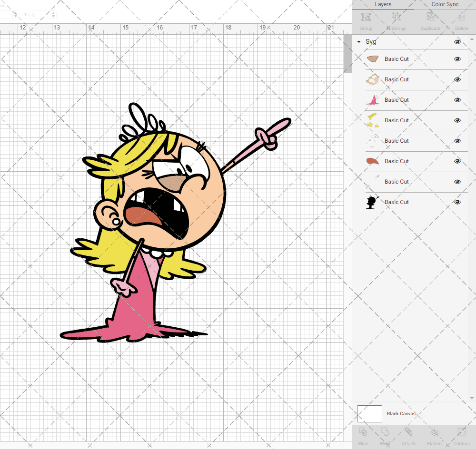Image resolution: width=476 pixels, height=449 pixels.
Task: Click the Attach paperclip icon
Action: 408,432
